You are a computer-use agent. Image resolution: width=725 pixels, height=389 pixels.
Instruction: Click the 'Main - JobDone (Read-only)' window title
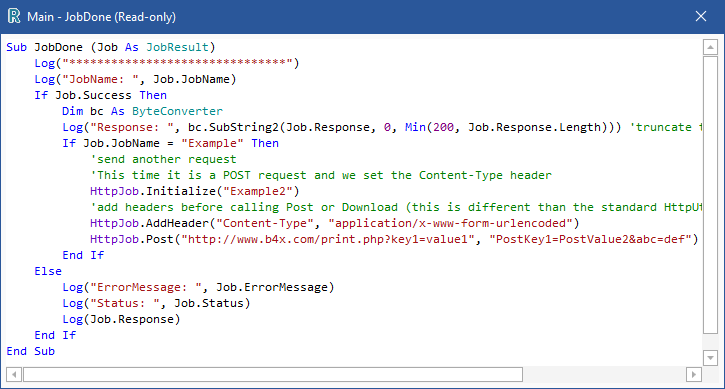point(102,17)
